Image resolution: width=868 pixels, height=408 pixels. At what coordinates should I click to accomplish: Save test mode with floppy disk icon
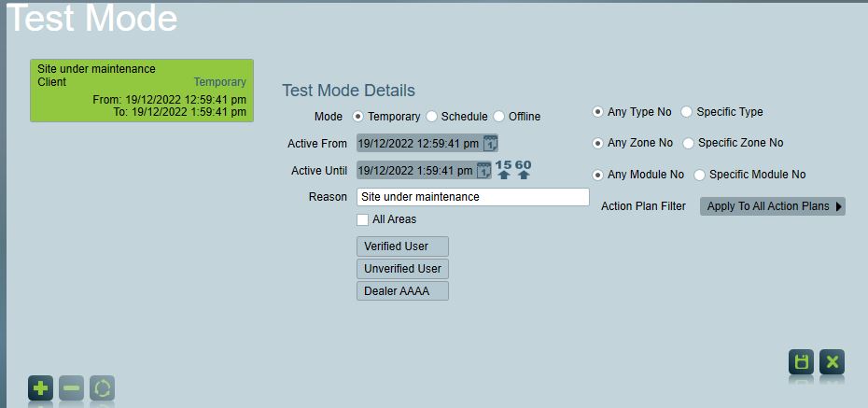[x=801, y=362]
